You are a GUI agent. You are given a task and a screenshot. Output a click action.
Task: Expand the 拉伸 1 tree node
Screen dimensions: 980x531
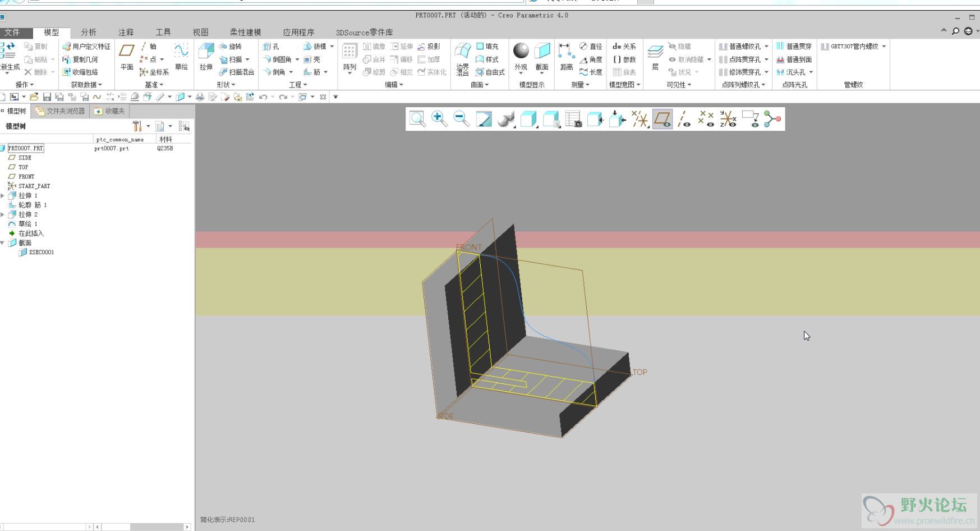pyautogui.click(x=3, y=196)
